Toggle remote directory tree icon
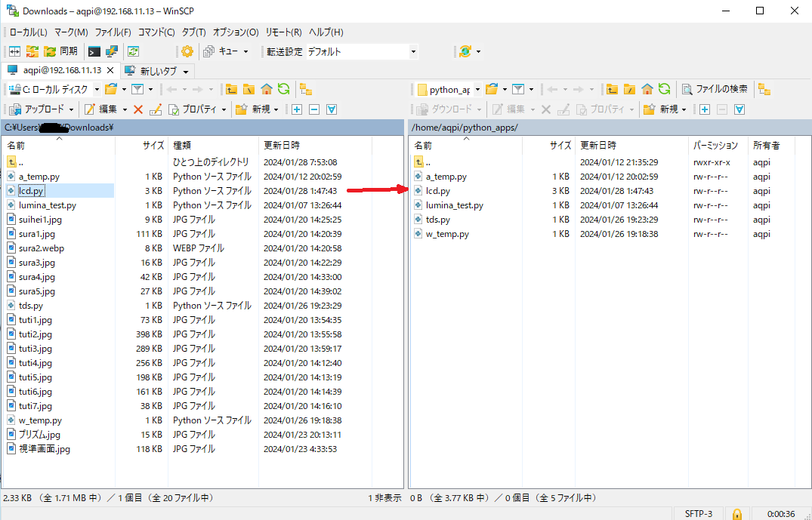 point(764,90)
